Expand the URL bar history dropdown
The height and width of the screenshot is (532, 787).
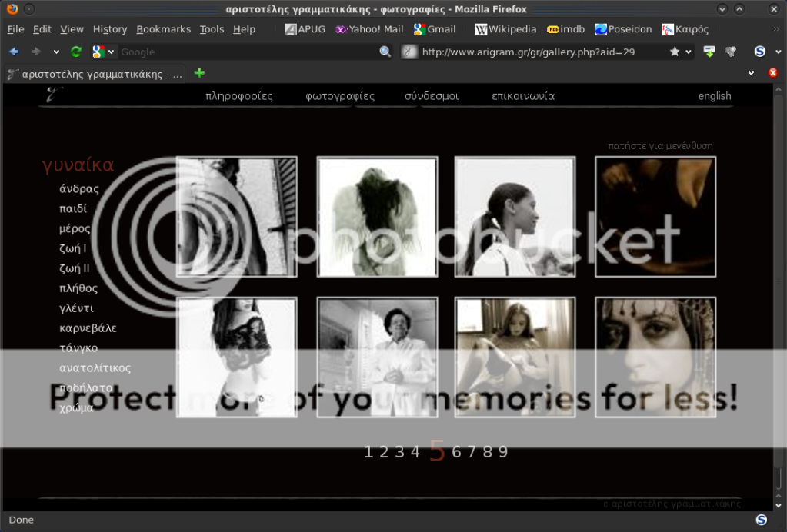pos(689,52)
